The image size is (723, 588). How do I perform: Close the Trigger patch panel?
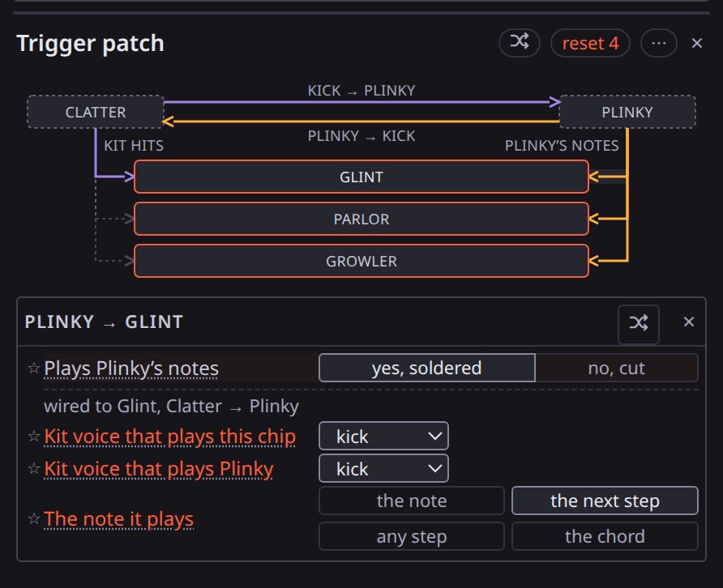point(697,43)
